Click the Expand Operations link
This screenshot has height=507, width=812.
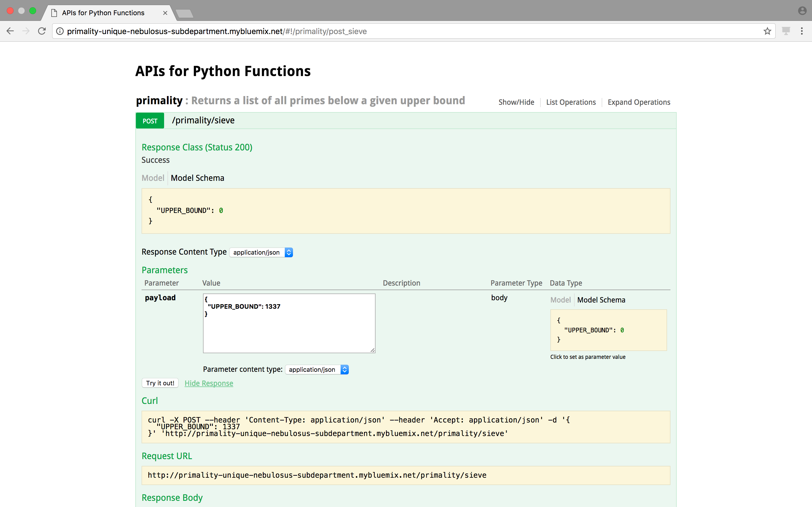point(639,102)
